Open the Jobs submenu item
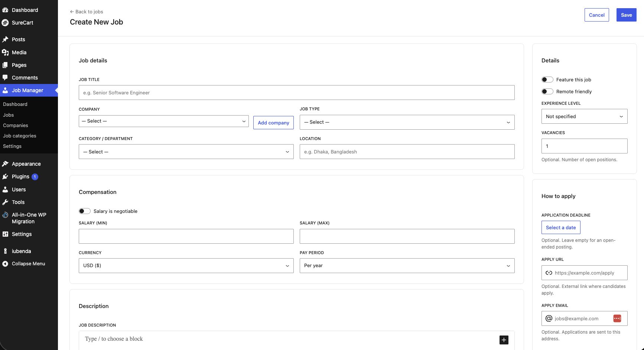The image size is (644, 350). [9, 115]
